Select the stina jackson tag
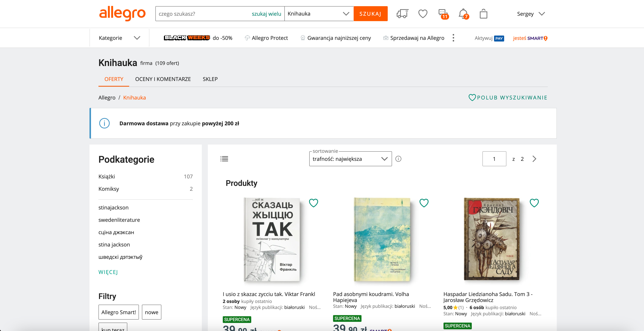 coord(114,245)
